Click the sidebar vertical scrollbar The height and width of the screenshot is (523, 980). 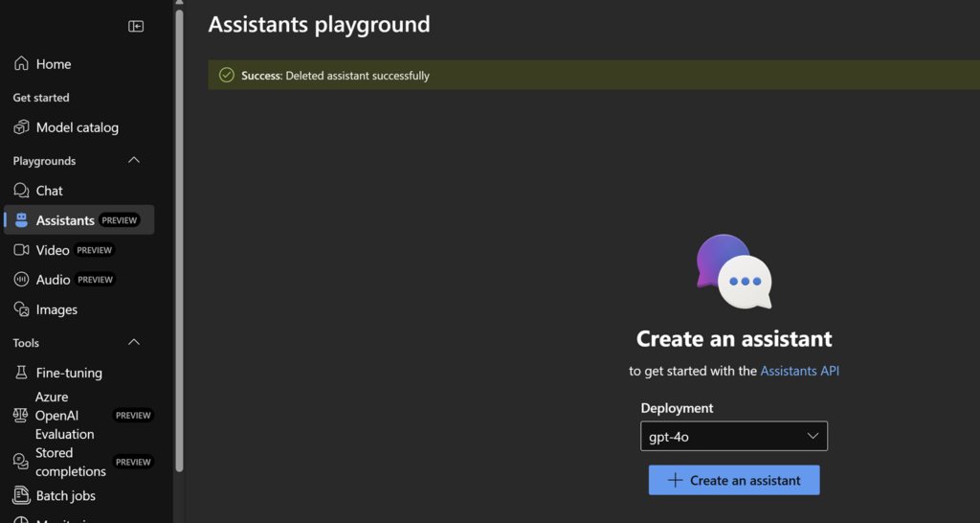(x=179, y=239)
